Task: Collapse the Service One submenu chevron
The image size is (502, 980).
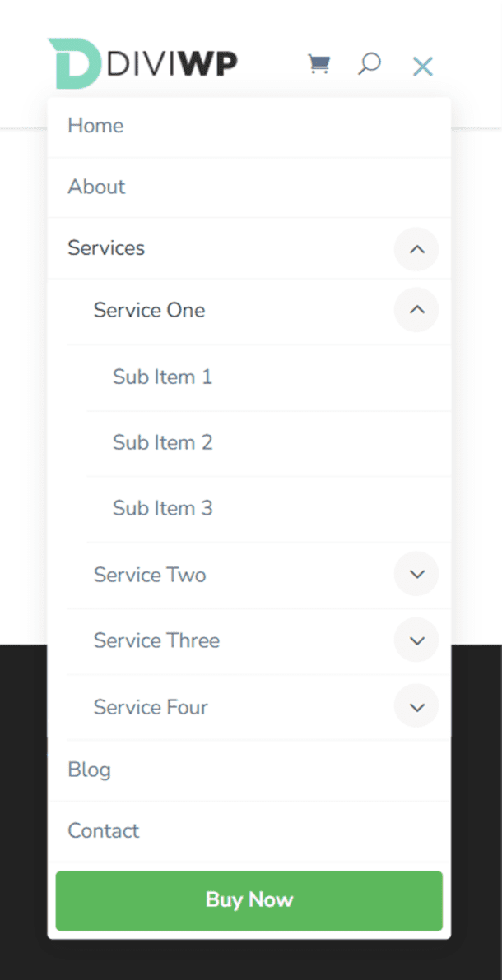Action: 416,310
